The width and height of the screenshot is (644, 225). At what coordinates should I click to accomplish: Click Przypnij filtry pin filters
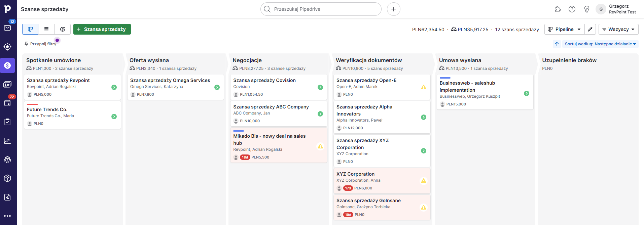click(40, 44)
